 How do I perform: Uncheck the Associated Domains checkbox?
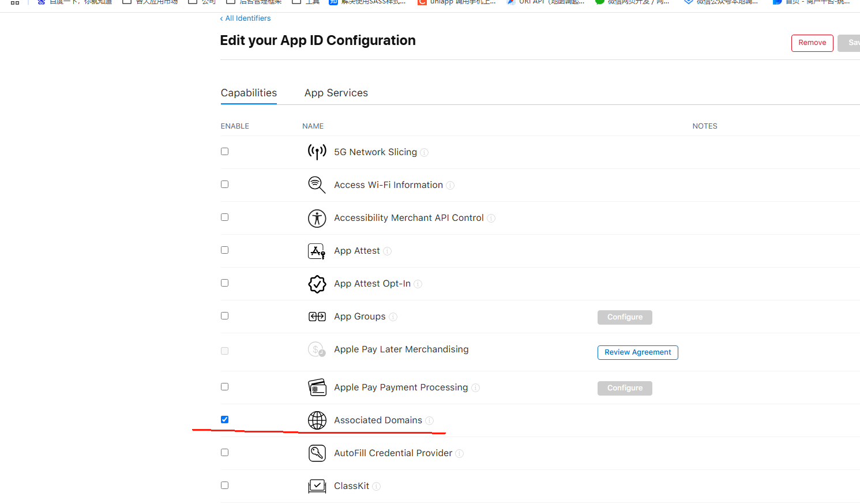pyautogui.click(x=225, y=420)
